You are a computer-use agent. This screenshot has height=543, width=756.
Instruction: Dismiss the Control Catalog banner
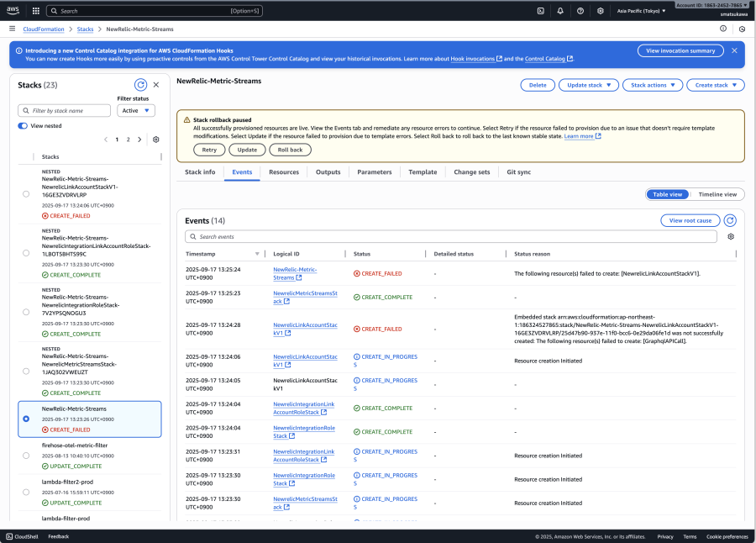point(734,50)
